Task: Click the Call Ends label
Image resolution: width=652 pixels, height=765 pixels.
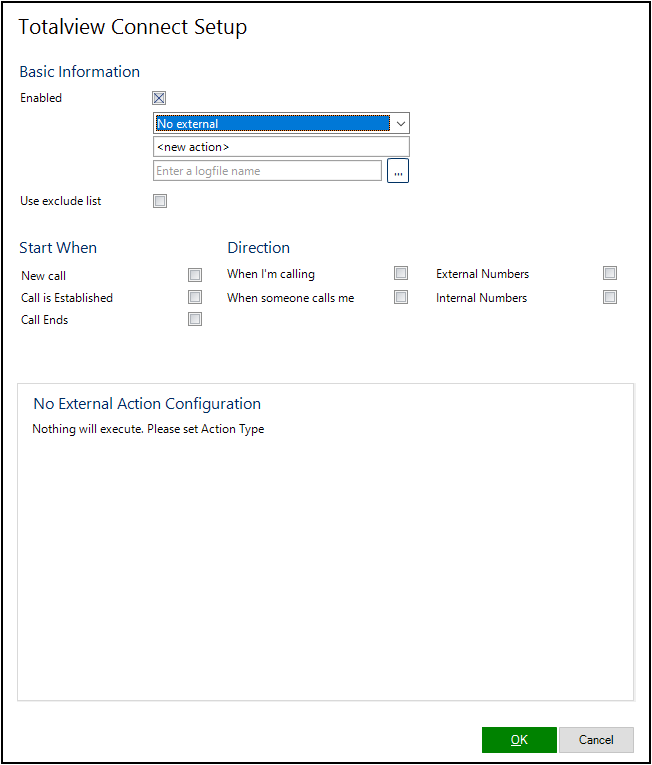Action: [44, 320]
